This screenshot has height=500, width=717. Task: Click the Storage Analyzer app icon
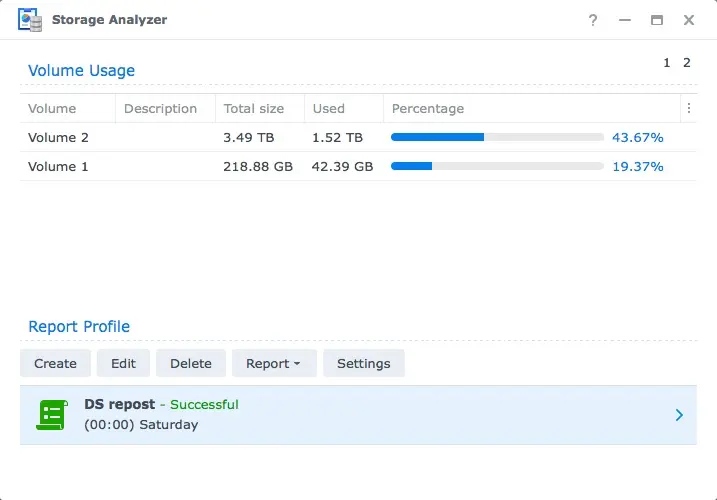pos(29,20)
